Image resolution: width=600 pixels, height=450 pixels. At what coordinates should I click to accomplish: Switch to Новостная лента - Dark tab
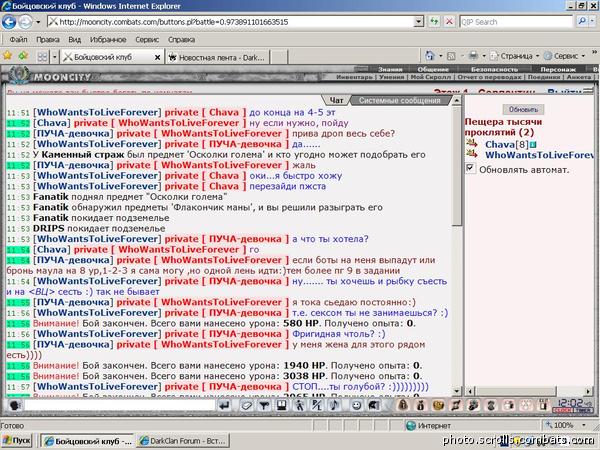(x=217, y=57)
